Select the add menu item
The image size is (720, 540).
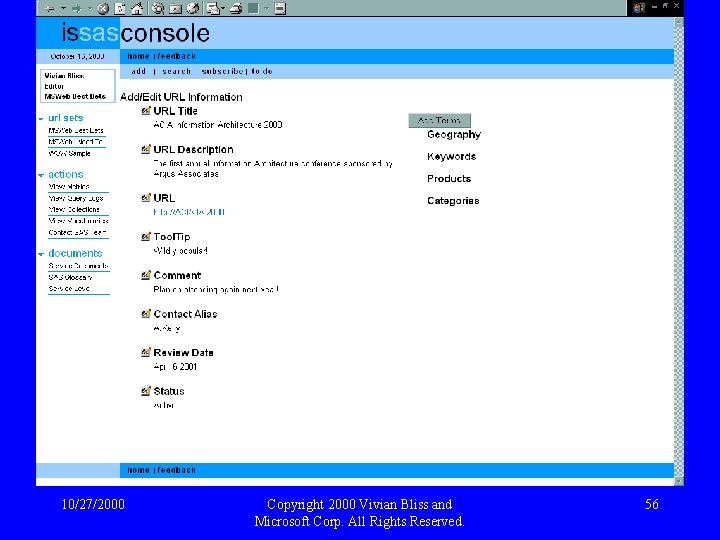pos(138,71)
